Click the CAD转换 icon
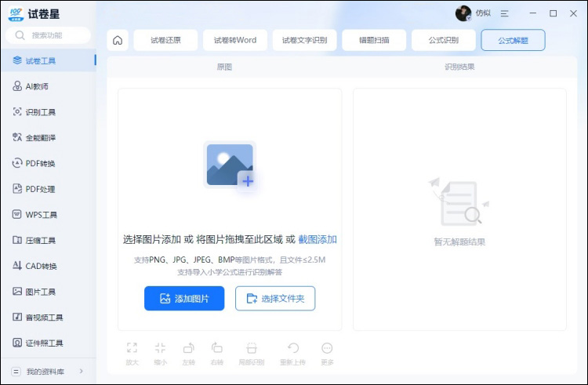 [17, 265]
